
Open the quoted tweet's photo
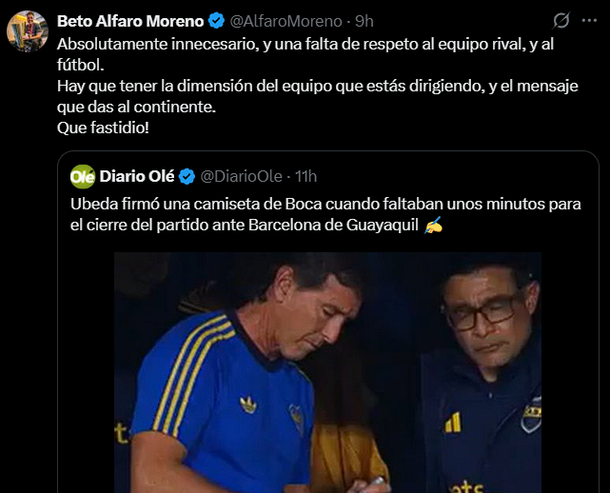pos(328,372)
